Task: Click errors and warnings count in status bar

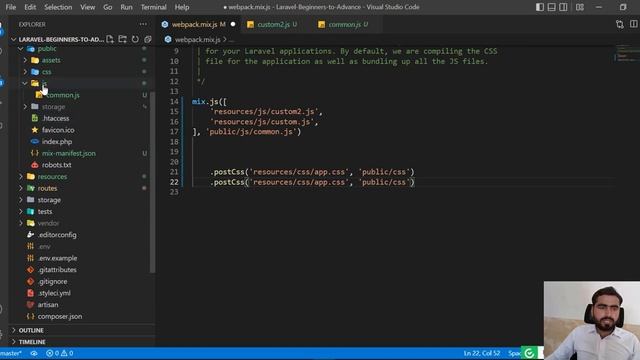Action: coord(60,353)
